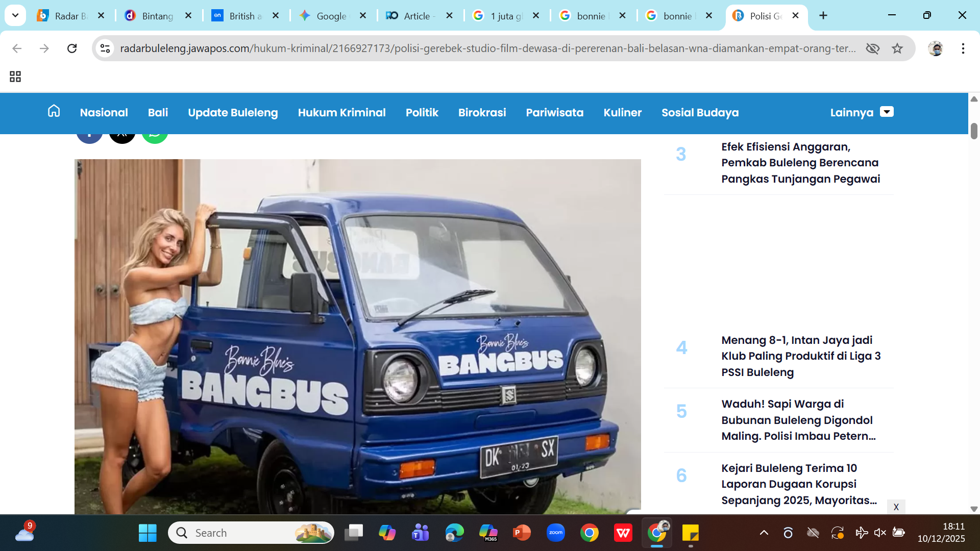The width and height of the screenshot is (980, 551).
Task: Open the Update Buleleng section
Action: (x=233, y=112)
